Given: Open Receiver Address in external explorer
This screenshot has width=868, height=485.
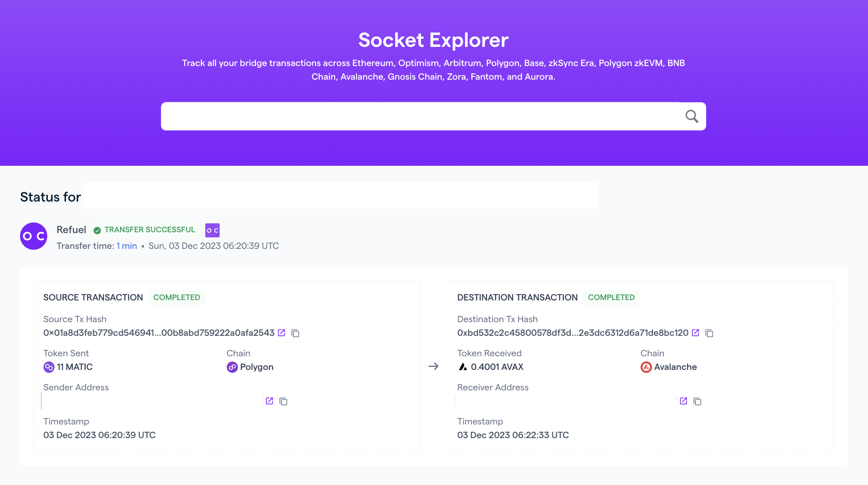Looking at the screenshot, I should (x=684, y=401).
